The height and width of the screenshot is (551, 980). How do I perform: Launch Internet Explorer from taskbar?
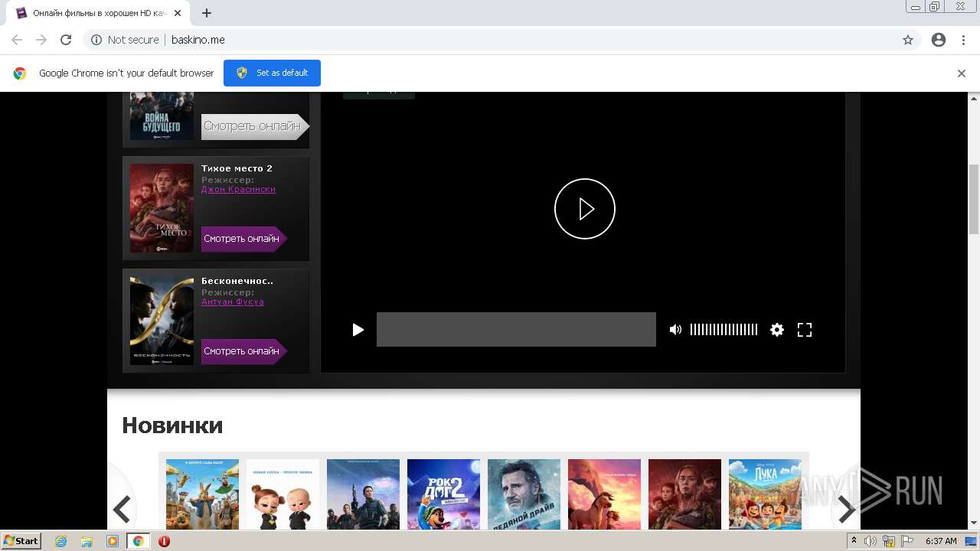coord(61,541)
